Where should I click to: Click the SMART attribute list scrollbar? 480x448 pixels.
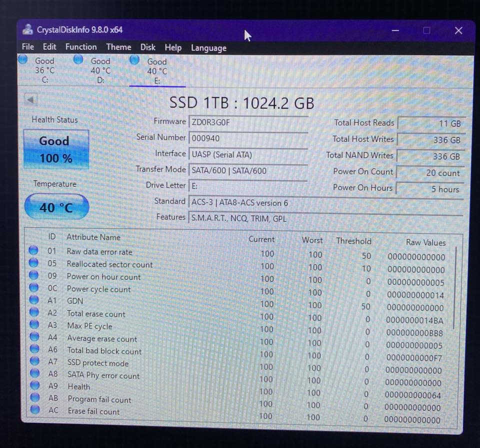tap(455, 290)
